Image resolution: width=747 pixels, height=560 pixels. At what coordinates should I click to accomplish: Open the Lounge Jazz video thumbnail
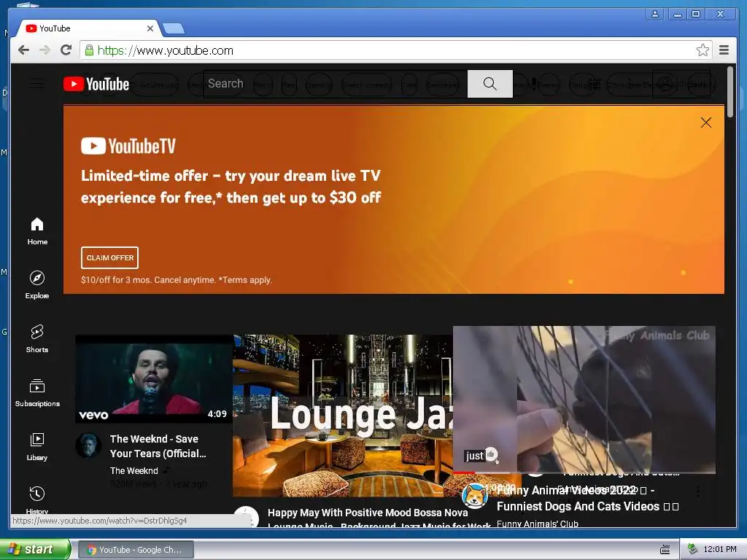[x=343, y=415]
